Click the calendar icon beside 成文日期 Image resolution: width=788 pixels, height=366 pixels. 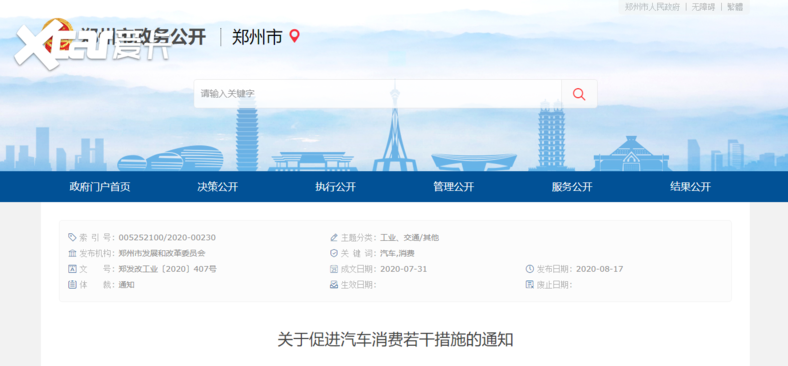[x=334, y=269]
